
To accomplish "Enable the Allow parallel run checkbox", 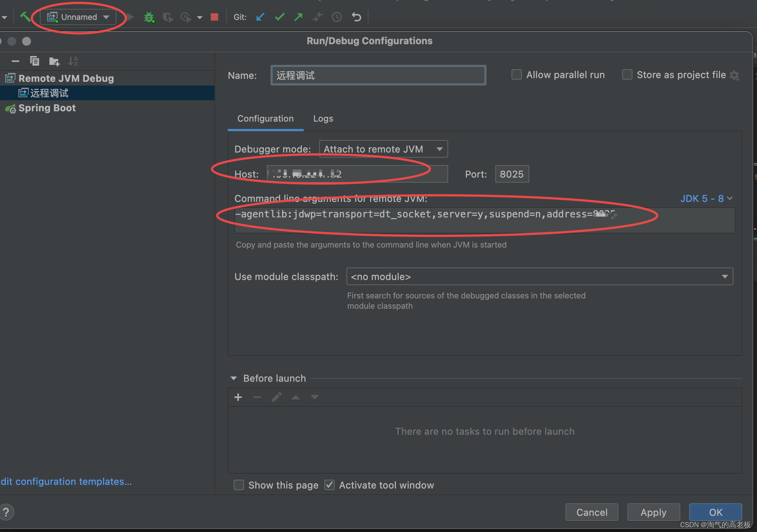I will tap(517, 75).
